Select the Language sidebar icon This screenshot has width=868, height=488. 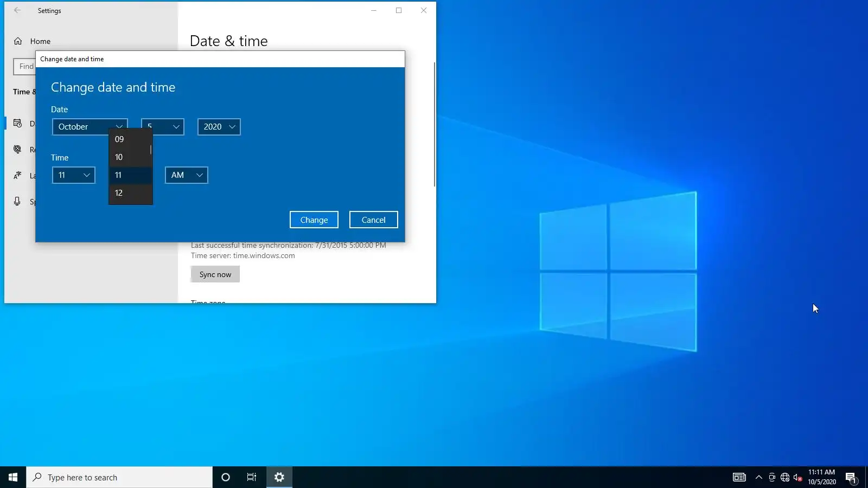(x=17, y=176)
